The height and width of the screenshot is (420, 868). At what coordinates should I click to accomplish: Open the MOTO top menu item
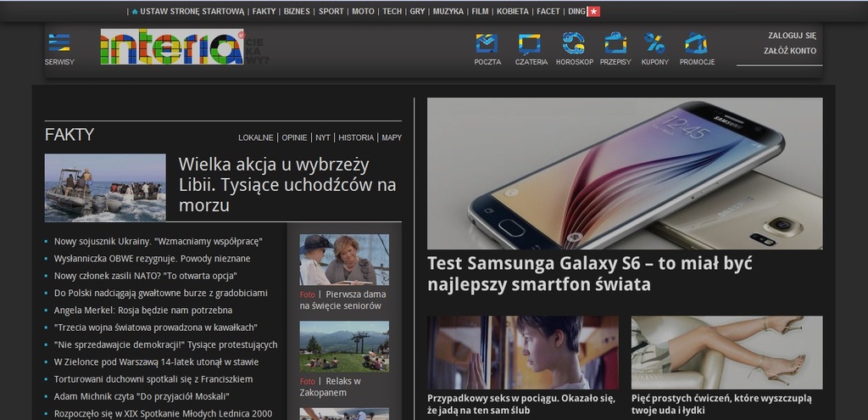click(363, 11)
